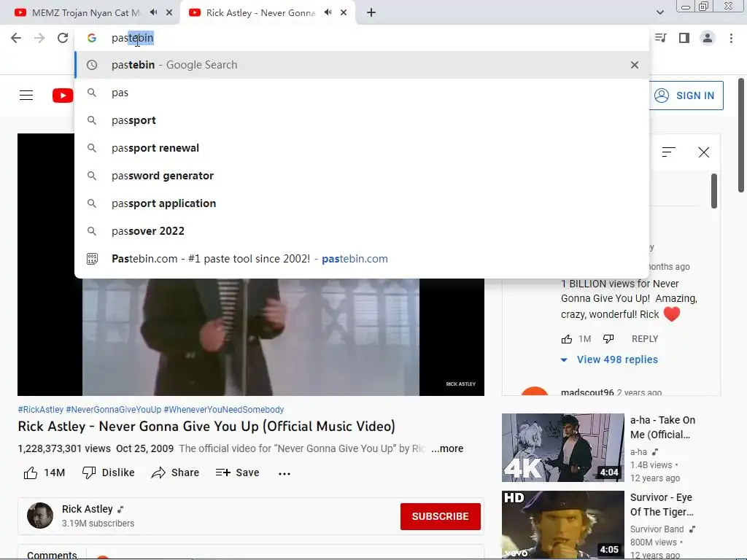This screenshot has height=560, width=747.
Task: Click the SIGN IN button
Action: click(x=686, y=96)
